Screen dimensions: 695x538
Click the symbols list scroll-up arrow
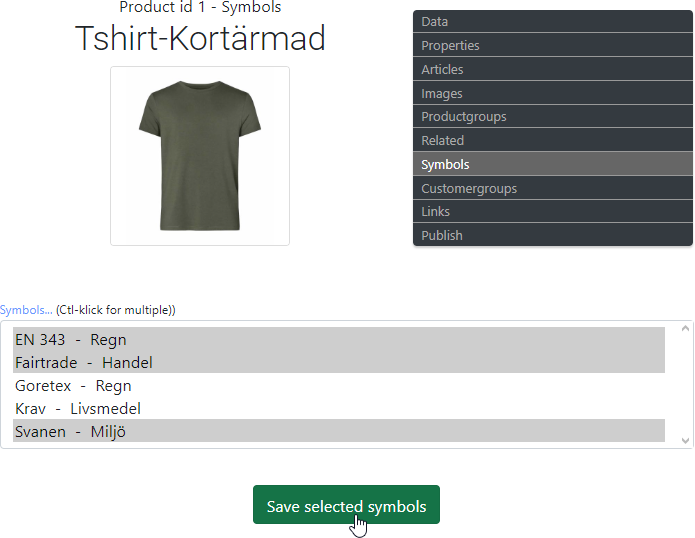point(685,329)
